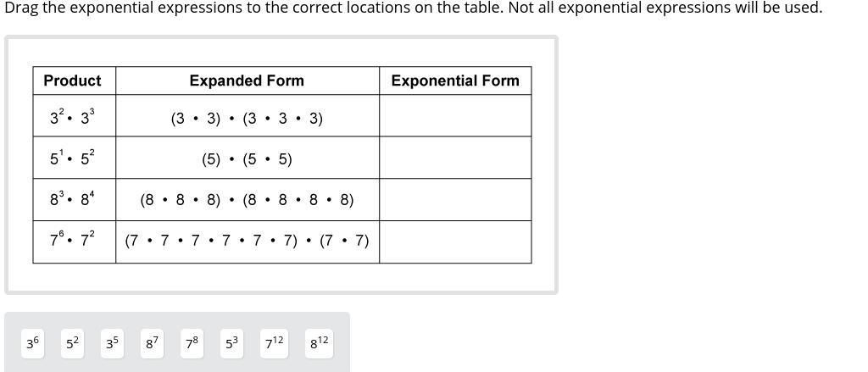The image size is (868, 372).
Task: Click the Product column header
Action: pyautogui.click(x=75, y=81)
